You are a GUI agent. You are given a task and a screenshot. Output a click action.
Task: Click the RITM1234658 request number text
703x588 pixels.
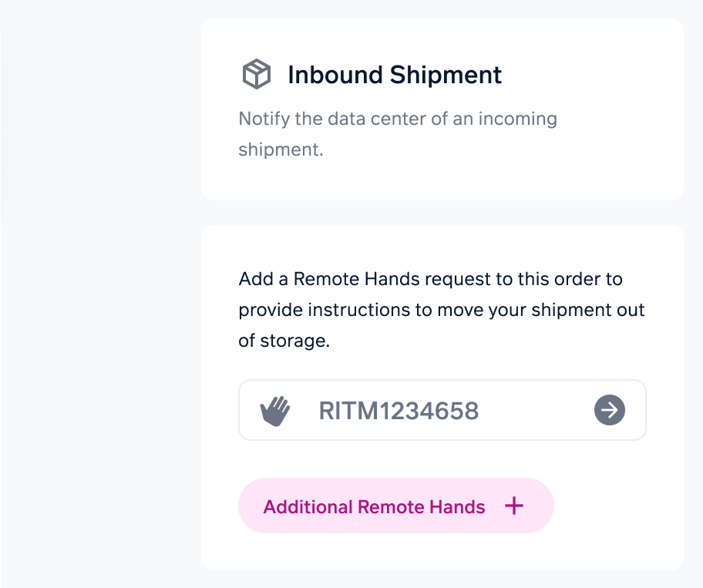[399, 411]
